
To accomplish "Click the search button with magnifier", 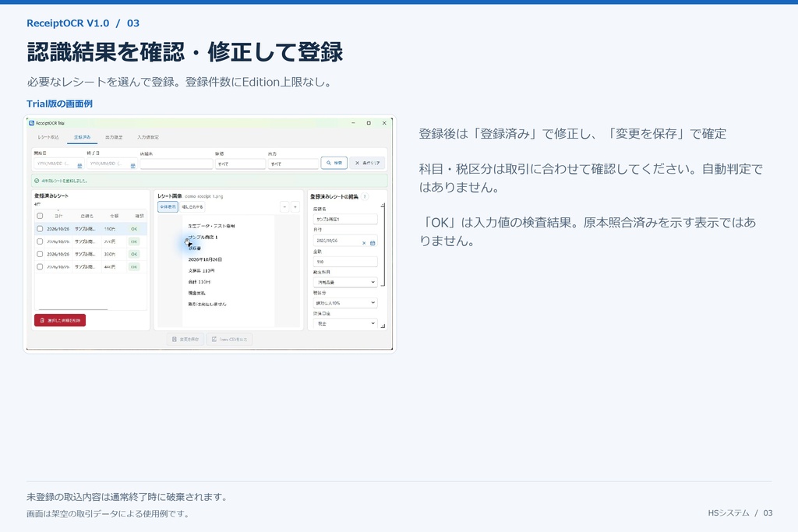I will pyautogui.click(x=334, y=163).
